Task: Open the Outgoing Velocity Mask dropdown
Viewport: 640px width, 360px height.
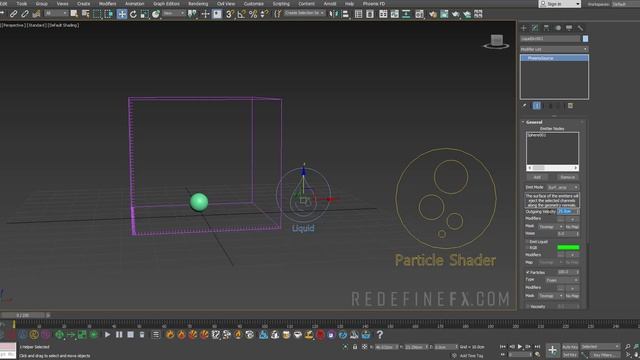Action: 551,227
